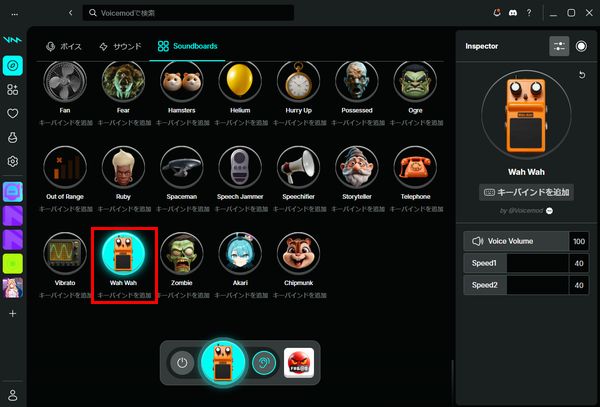Pick the Speechifier megaphone voice
The image size is (600, 407).
(298, 168)
